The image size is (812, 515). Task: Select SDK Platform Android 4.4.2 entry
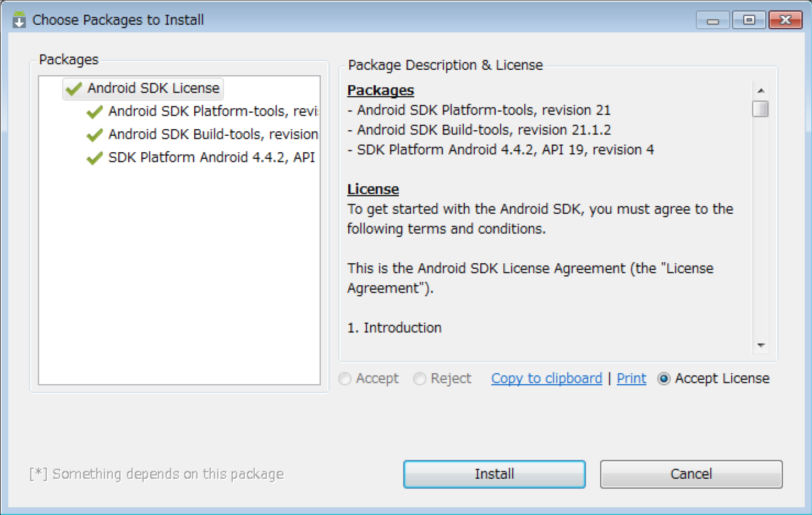click(x=201, y=158)
